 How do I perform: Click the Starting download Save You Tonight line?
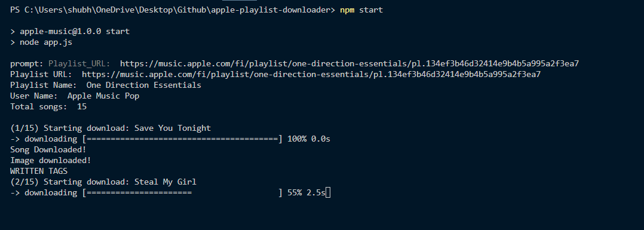(x=111, y=128)
